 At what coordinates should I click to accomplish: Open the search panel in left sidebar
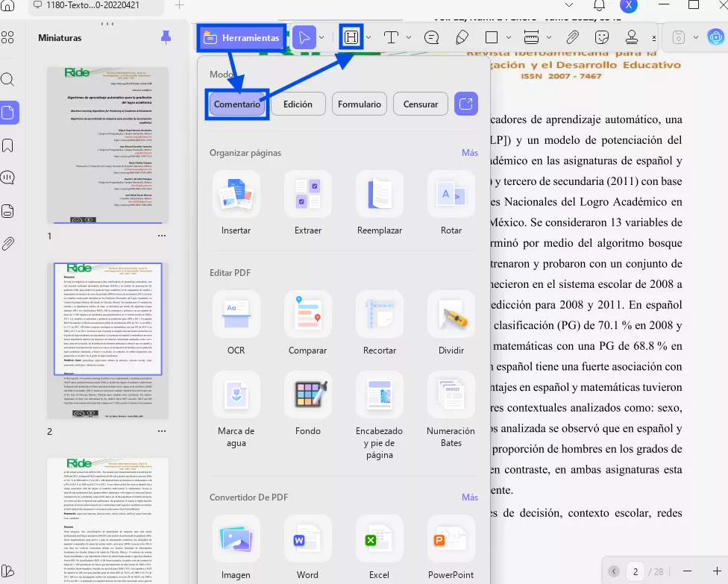point(8,79)
